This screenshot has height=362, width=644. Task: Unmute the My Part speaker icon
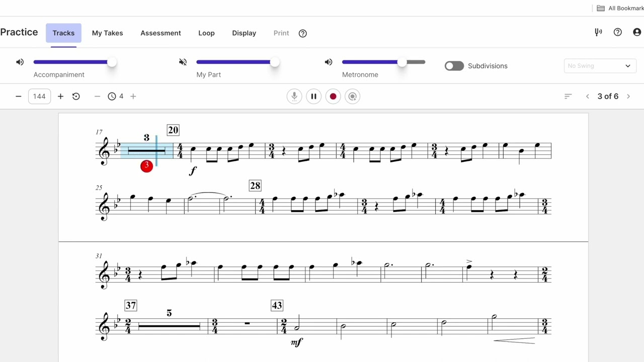coord(183,62)
